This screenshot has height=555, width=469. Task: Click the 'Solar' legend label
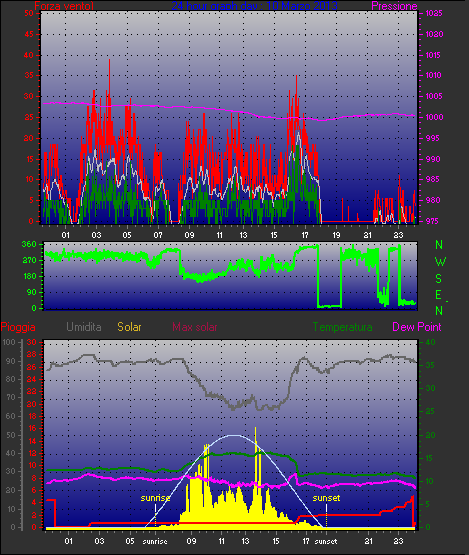click(129, 327)
